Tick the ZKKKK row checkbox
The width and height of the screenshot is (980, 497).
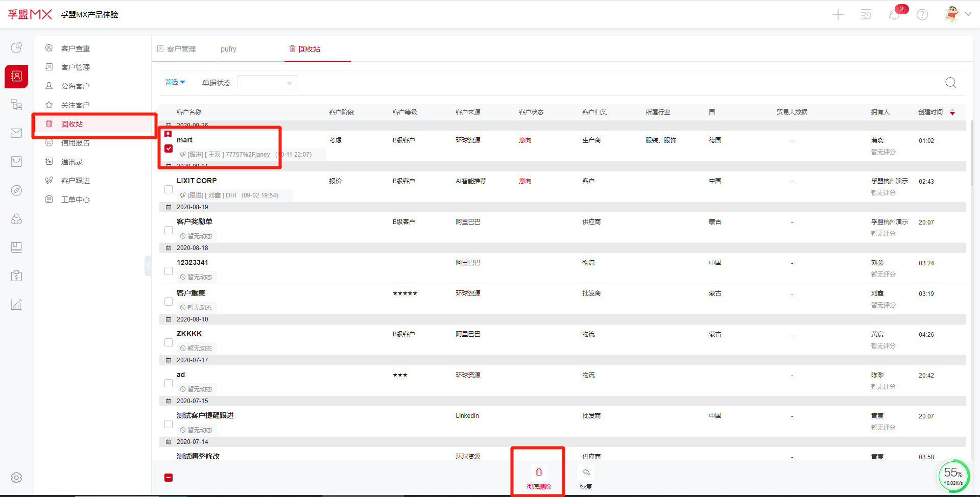[169, 342]
